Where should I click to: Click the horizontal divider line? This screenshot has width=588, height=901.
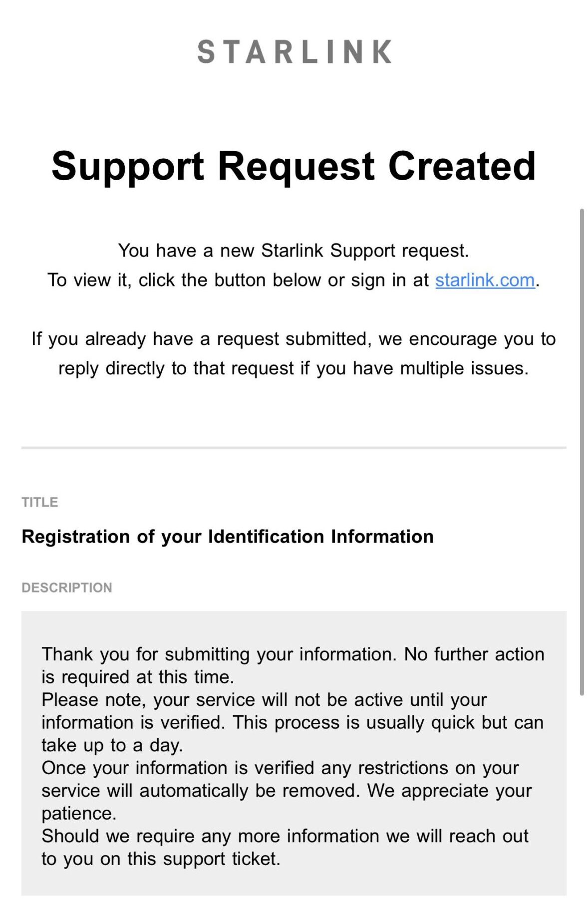tap(294, 448)
